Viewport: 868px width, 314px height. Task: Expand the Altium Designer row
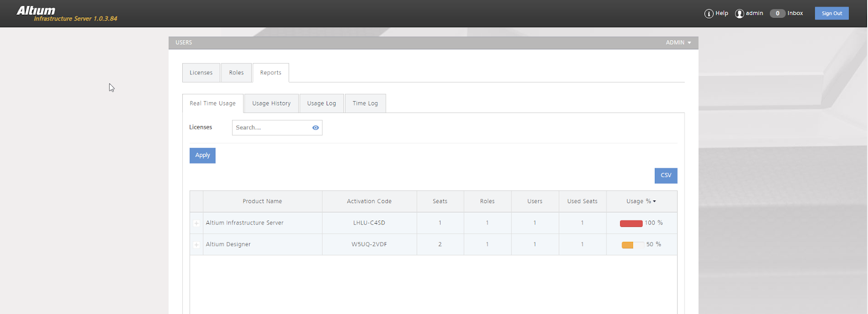pyautogui.click(x=196, y=245)
